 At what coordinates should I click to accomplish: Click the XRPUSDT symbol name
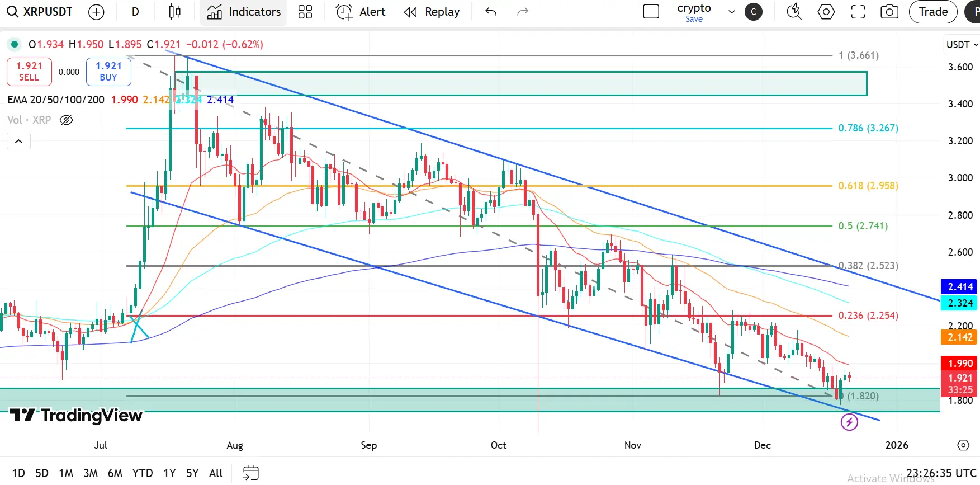48,12
